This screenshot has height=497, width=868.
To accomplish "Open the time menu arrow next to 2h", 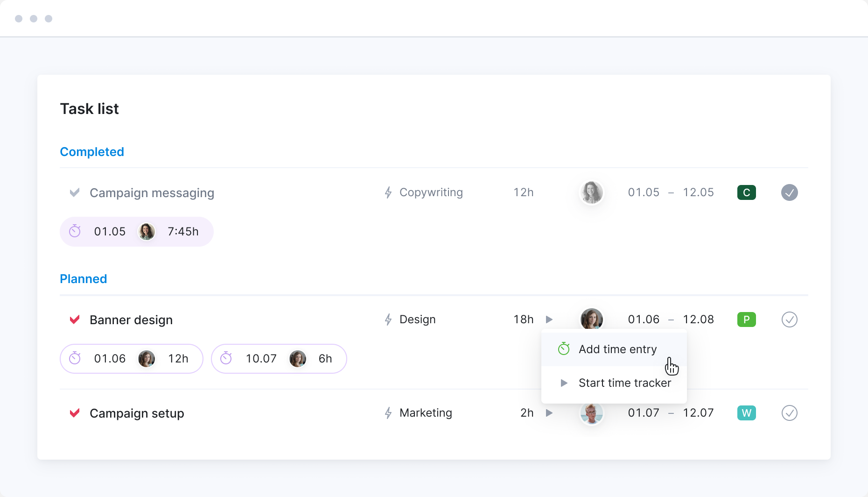I will point(549,413).
